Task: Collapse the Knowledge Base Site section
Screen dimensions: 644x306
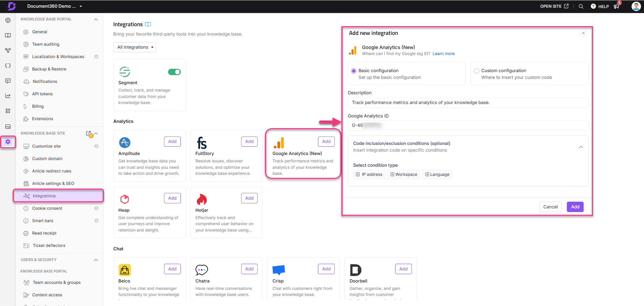Action: (x=96, y=134)
